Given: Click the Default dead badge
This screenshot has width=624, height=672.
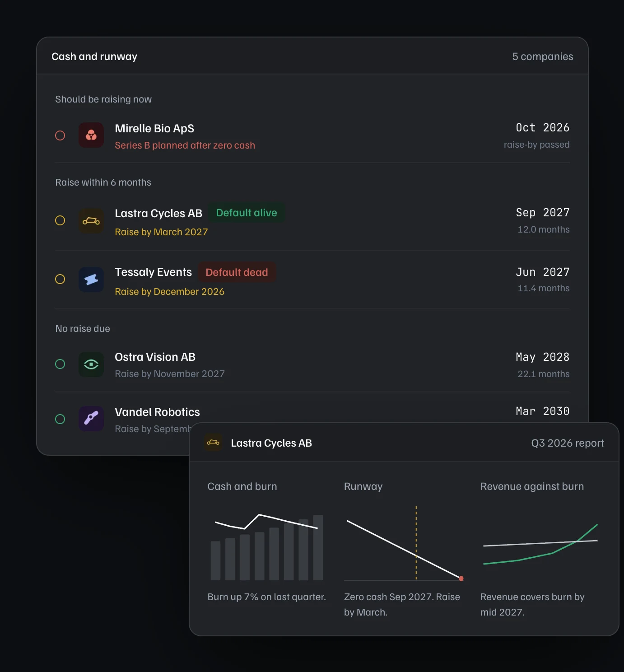Looking at the screenshot, I should [237, 272].
